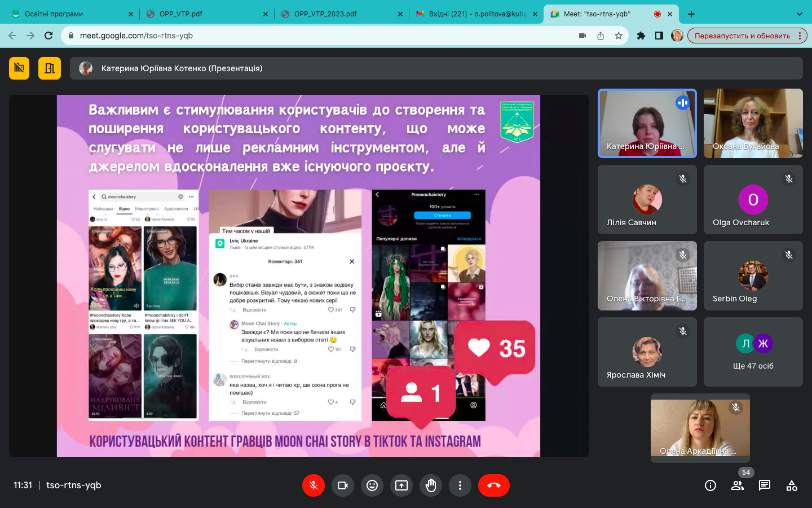Show the participants list panel
The height and width of the screenshot is (508, 812).
click(x=738, y=485)
